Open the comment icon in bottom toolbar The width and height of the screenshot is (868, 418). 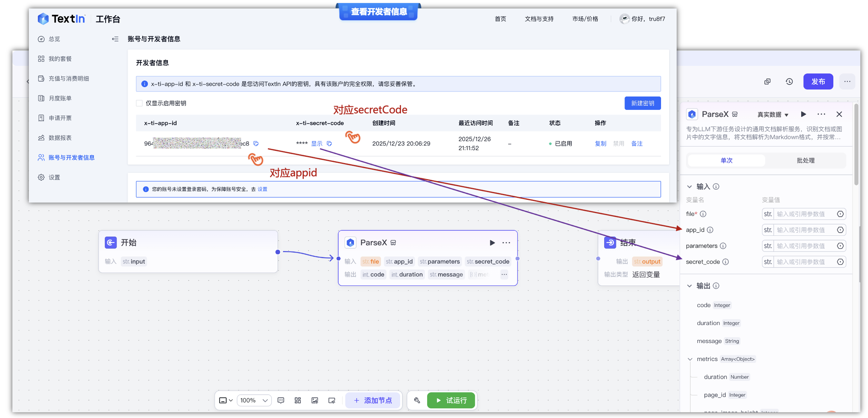click(x=281, y=400)
